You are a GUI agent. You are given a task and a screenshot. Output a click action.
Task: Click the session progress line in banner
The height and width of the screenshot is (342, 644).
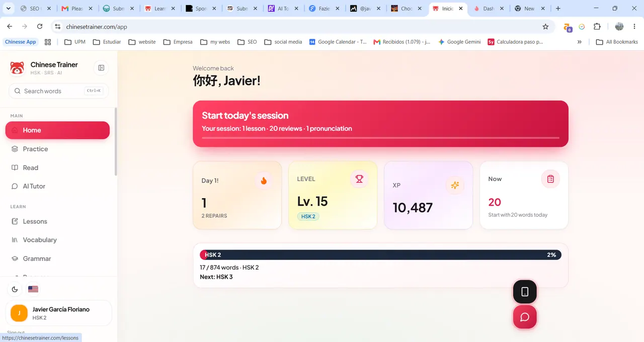pos(380,138)
